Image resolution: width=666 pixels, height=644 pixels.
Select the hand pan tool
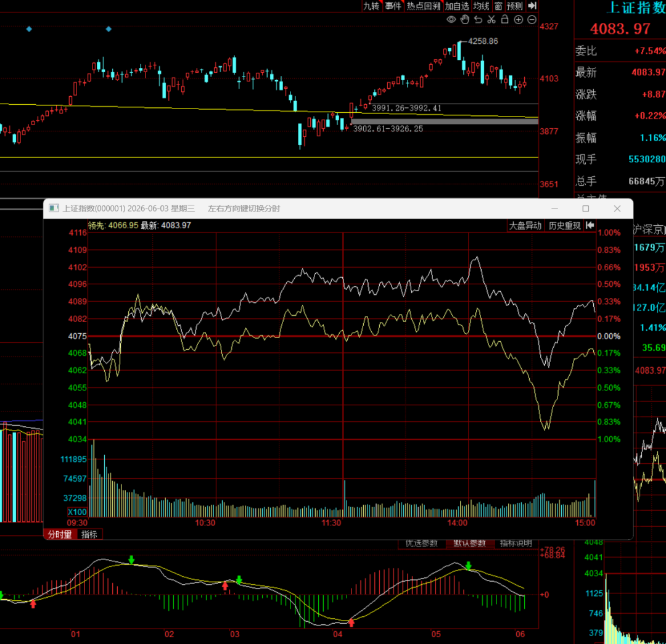pos(465,20)
